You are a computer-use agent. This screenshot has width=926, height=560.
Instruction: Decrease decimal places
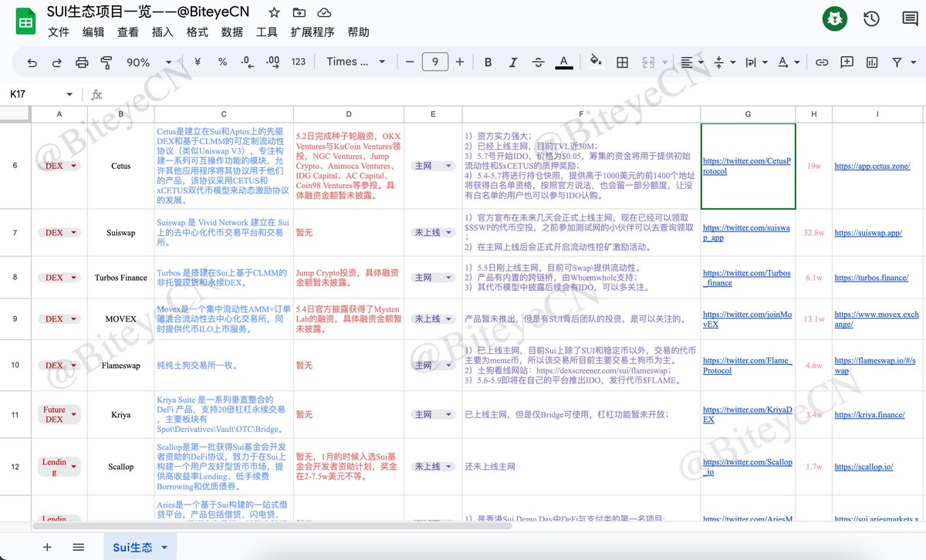click(x=247, y=62)
